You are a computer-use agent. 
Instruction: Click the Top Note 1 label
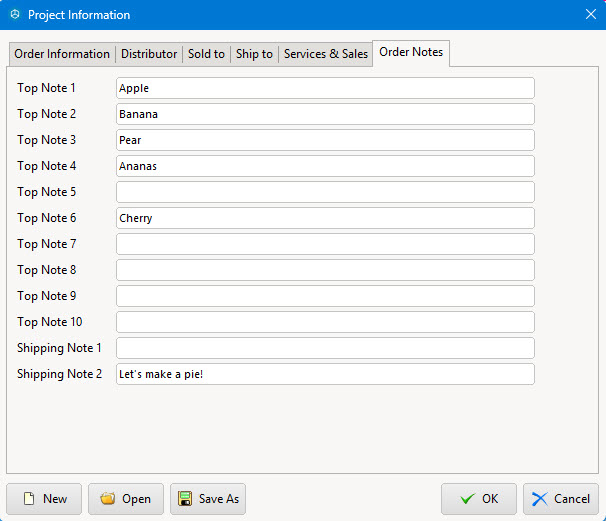[46, 88]
